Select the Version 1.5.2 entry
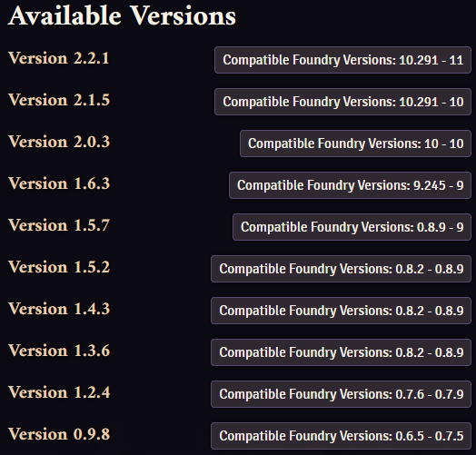Screen dimensions: 476x455 point(59,267)
